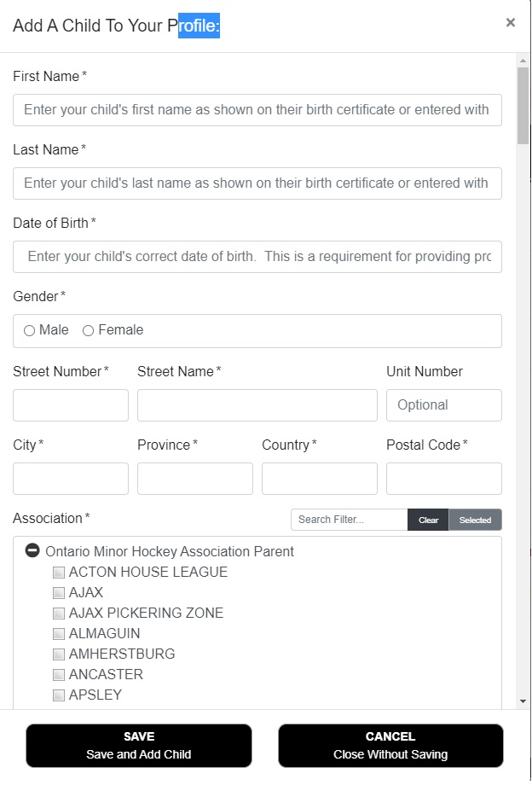Check the ANCASTER checkbox
This screenshot has width=532, height=785.
[59, 675]
